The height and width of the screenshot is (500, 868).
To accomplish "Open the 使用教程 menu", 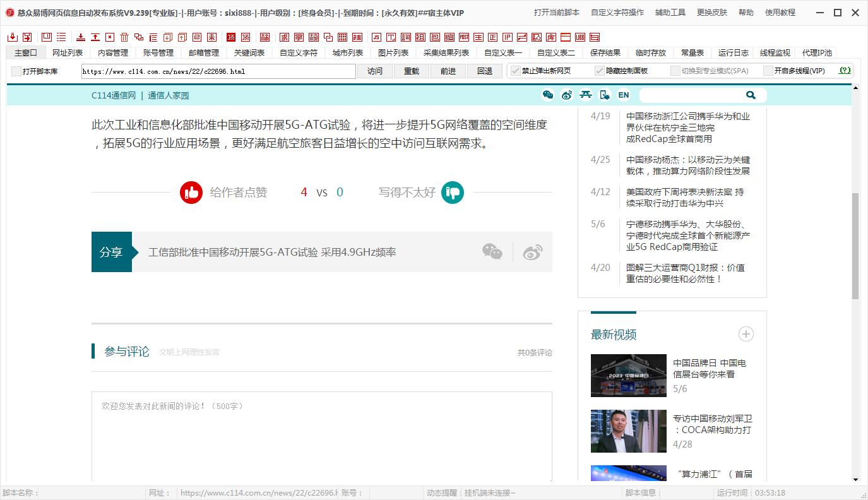I will [x=780, y=13].
